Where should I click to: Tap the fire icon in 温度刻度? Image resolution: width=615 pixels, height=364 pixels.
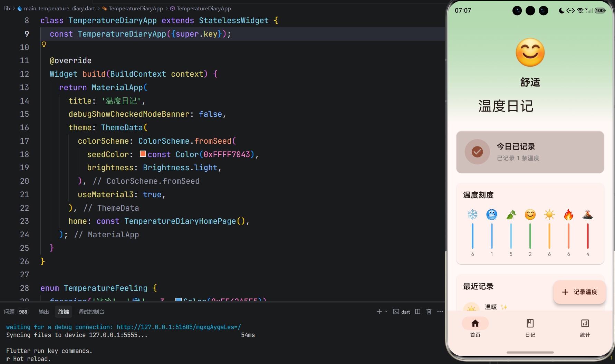pos(568,214)
